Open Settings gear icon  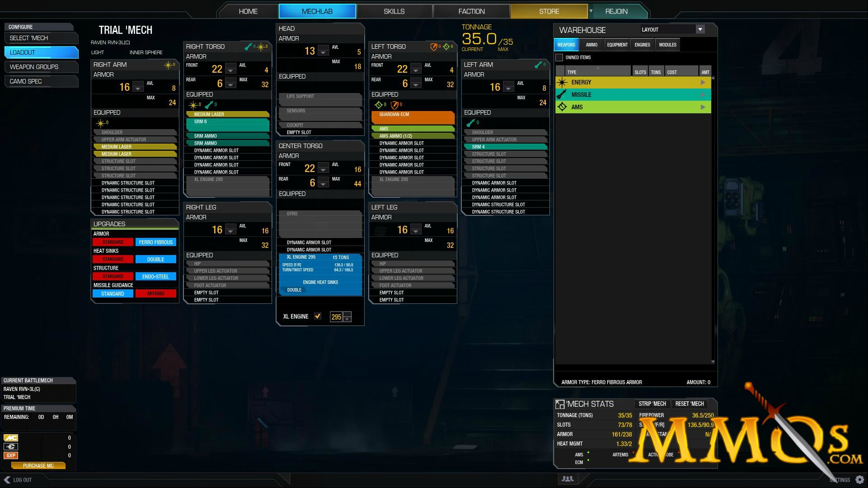click(x=860, y=480)
